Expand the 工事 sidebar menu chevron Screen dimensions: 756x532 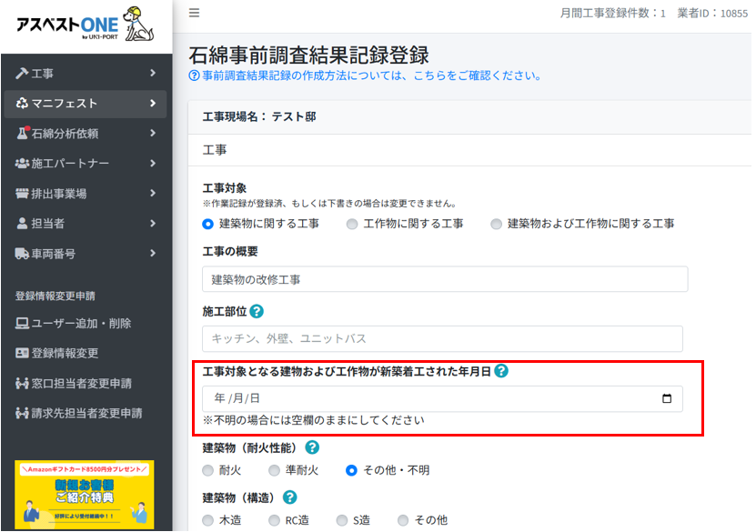point(153,73)
